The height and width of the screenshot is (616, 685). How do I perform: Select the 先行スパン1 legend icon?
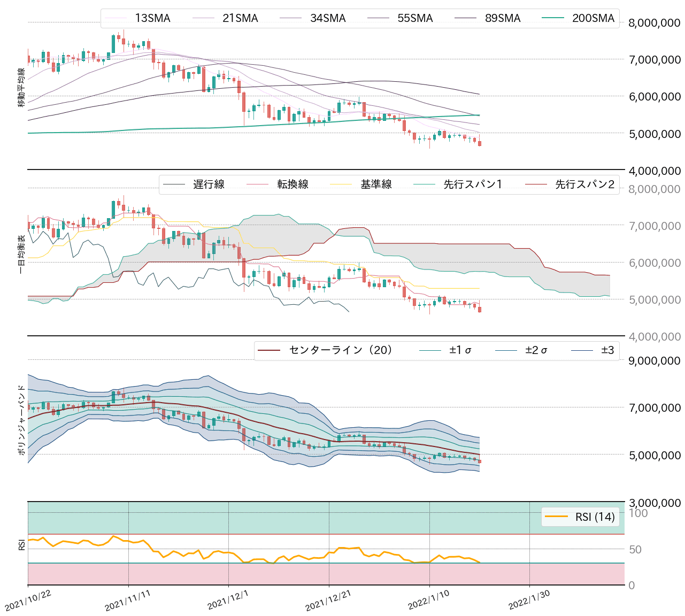coord(426,183)
